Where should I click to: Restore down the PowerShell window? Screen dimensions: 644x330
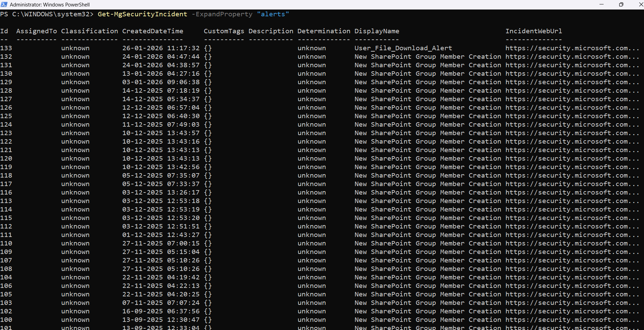621,4
